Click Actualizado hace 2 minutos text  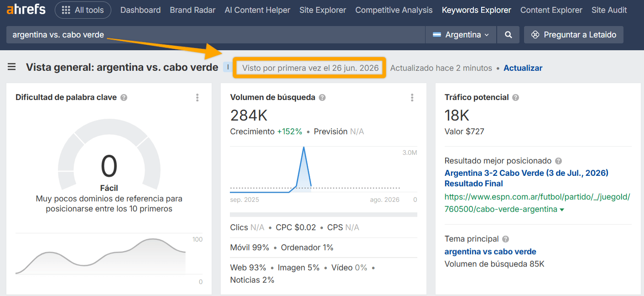coord(441,68)
